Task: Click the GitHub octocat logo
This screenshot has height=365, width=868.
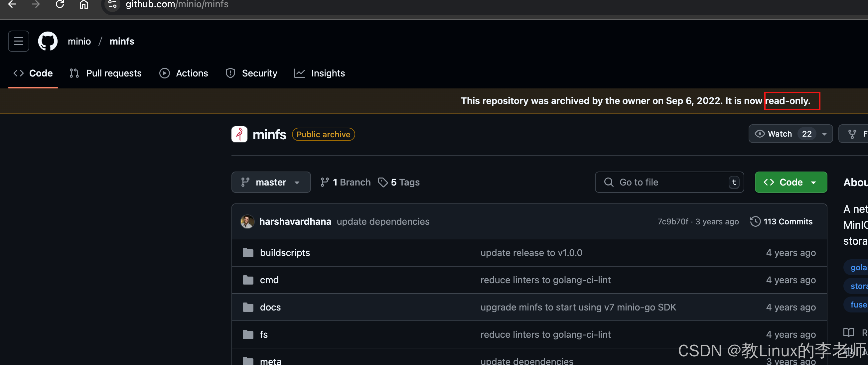Action: 48,41
